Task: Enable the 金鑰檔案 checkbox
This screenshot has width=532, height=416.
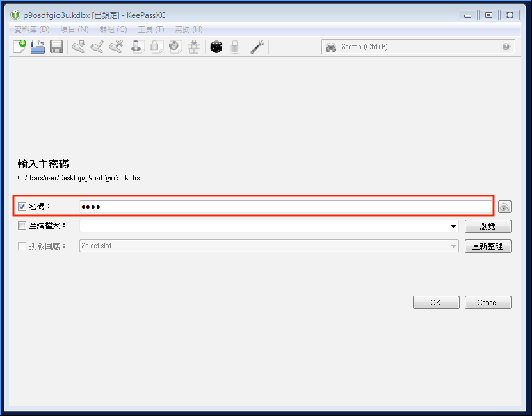Action: coord(22,226)
